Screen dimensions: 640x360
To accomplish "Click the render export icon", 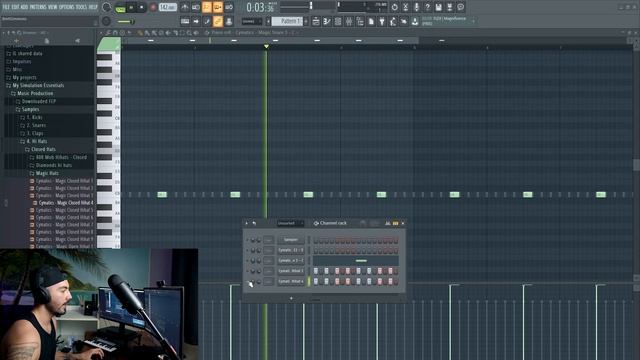I will pyautogui.click(x=449, y=7).
